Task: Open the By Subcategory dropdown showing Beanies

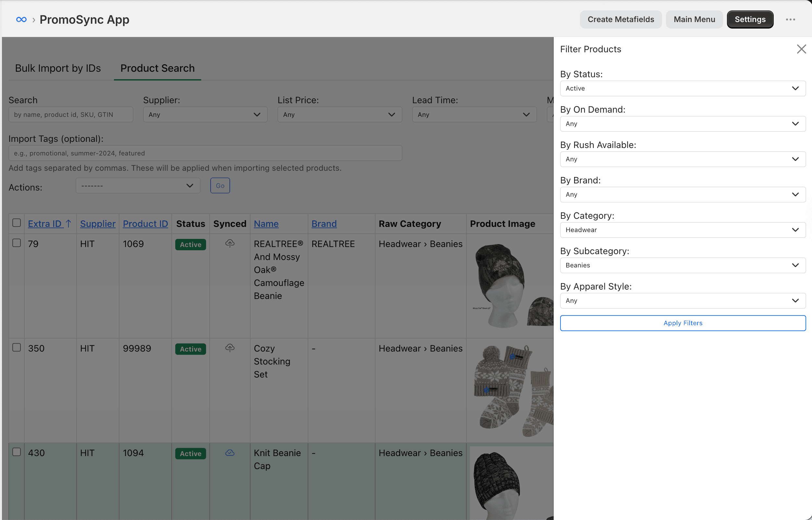Action: point(683,266)
